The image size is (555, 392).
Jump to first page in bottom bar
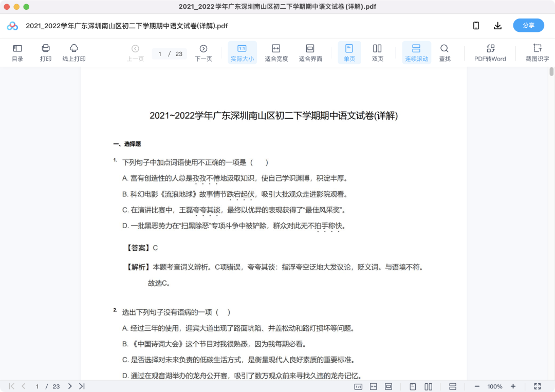pos(12,386)
